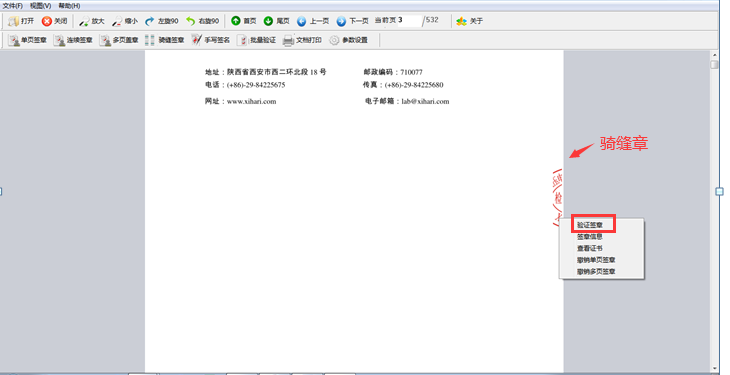Print the document via 文档打印
This screenshot has height=375, width=730.
coord(303,40)
